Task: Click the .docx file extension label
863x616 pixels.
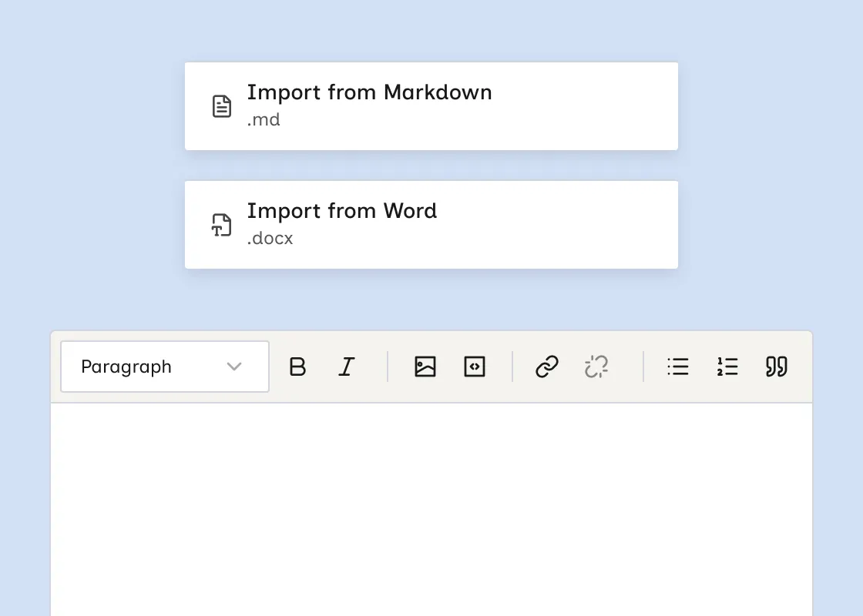Action: (x=270, y=239)
